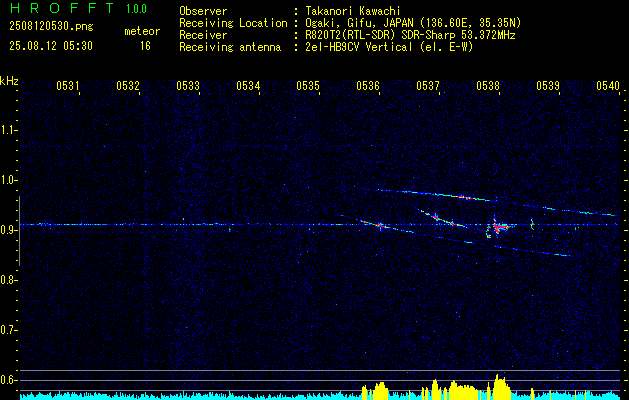Click the Receiving Location label
629x400 pixels.
click(233, 23)
